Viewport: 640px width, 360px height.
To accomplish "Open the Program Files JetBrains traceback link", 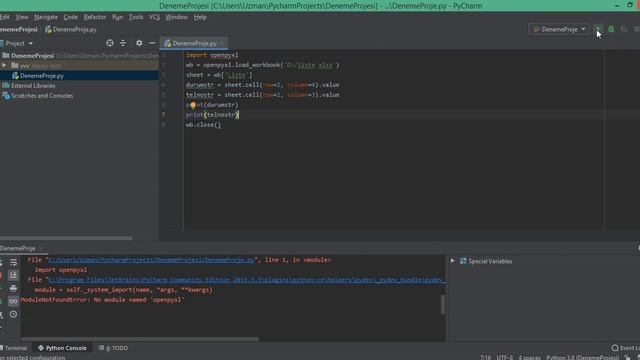I will [x=247, y=280].
